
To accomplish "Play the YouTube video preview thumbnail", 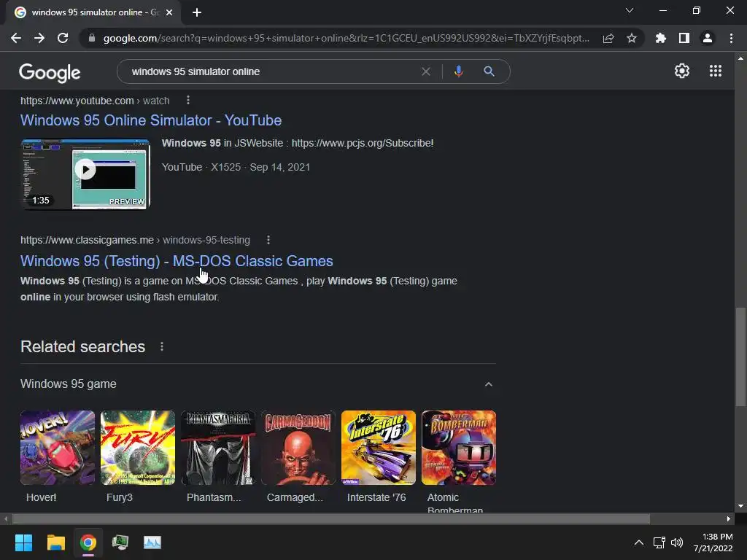I will pos(85,174).
